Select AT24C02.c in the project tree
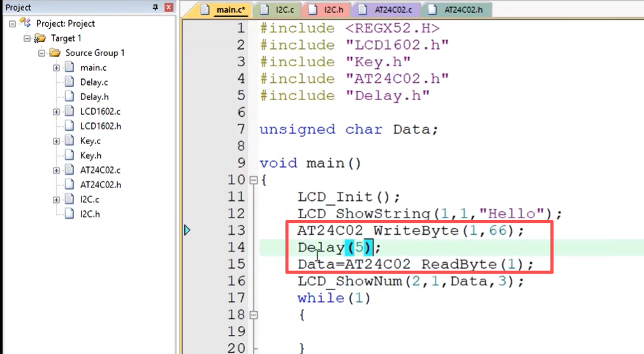This screenshot has height=354, width=644. 100,170
